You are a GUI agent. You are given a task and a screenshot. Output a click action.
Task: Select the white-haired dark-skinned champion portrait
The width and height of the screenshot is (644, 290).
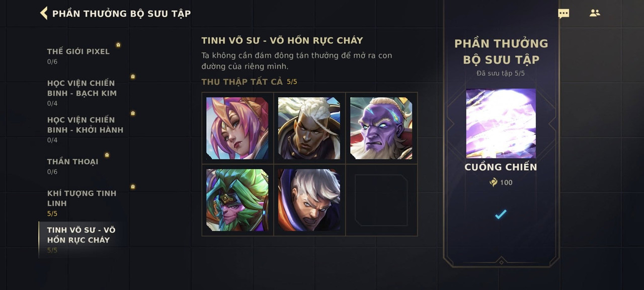(309, 128)
